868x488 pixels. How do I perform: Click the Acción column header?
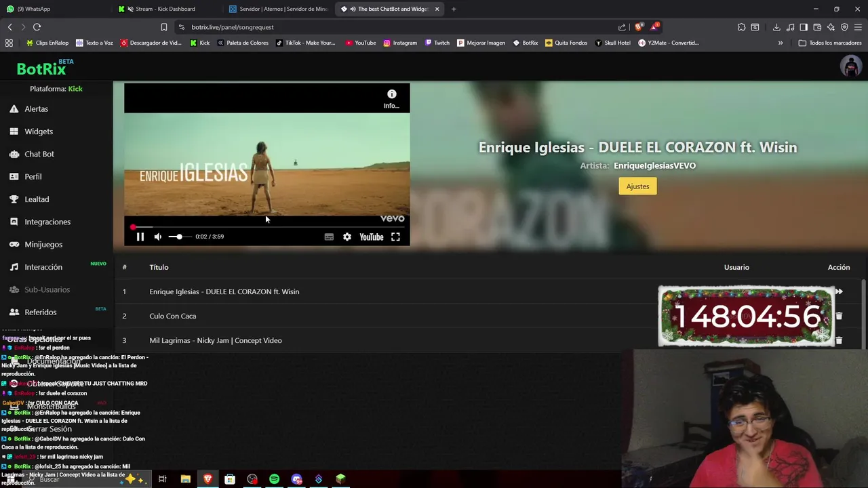pos(839,267)
